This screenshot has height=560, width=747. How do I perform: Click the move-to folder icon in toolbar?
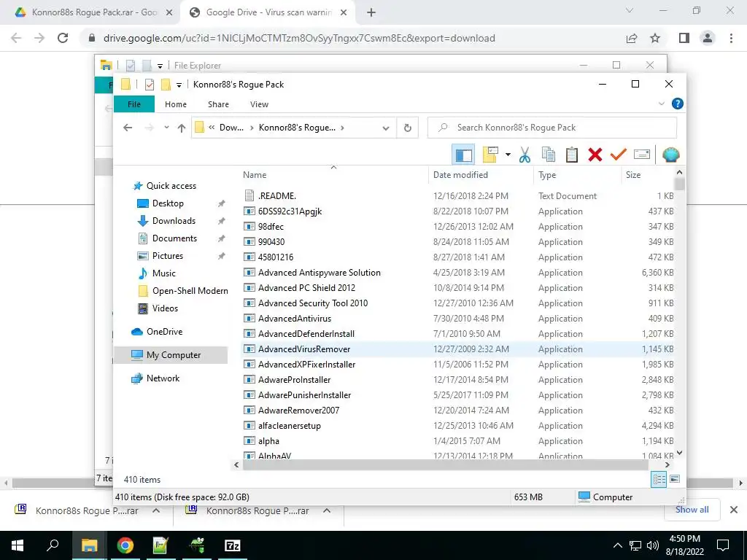[x=490, y=155]
